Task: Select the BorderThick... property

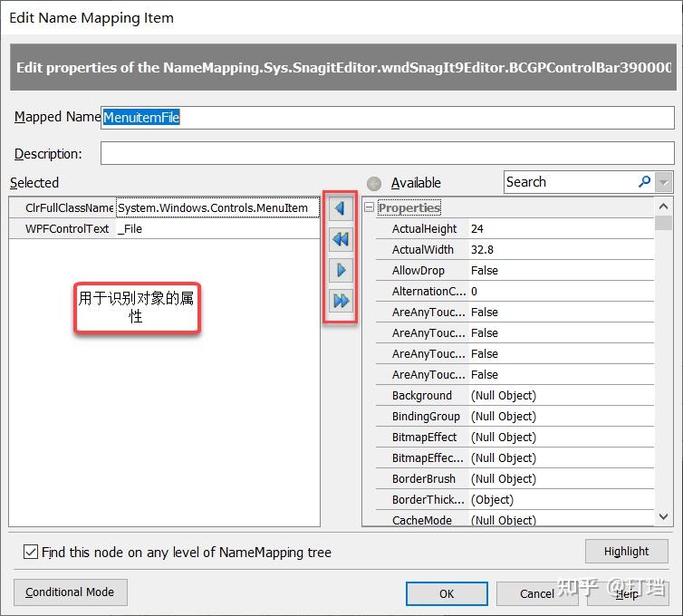Action: [515, 500]
